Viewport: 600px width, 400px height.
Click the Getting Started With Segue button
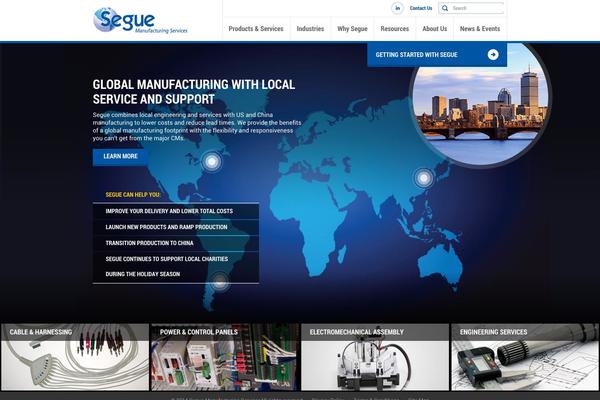(x=437, y=55)
